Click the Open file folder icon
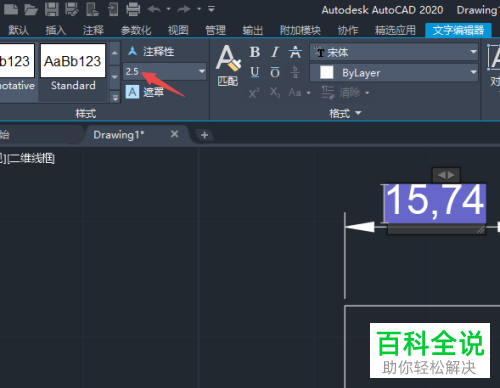 31,9
